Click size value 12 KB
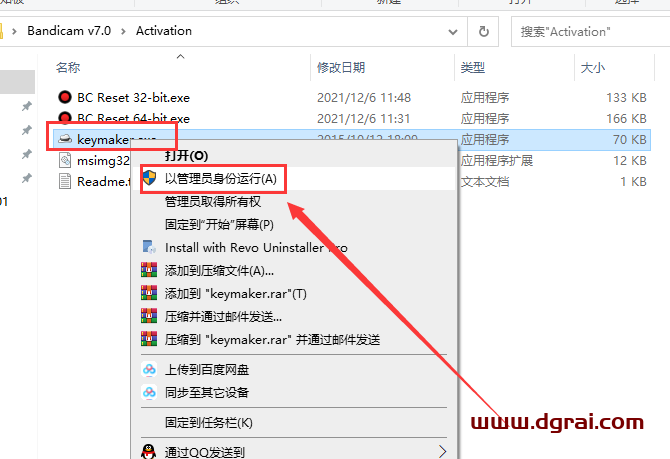The image size is (670, 459). point(629,161)
